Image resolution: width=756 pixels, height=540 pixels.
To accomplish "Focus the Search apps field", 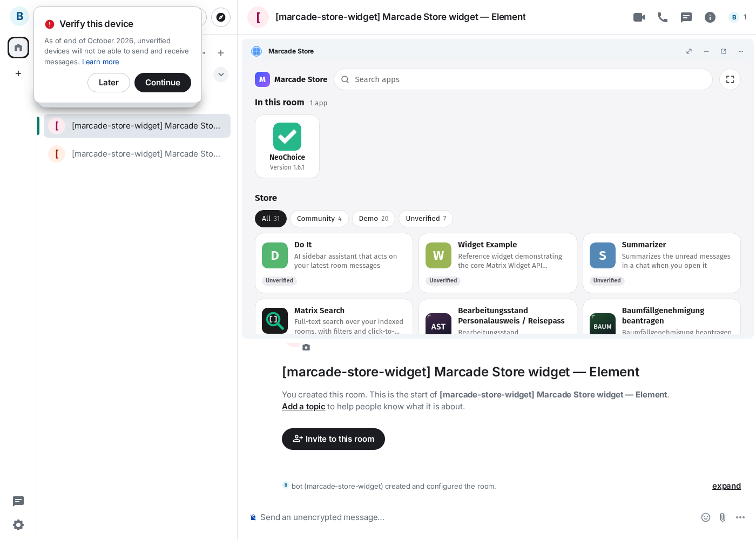I will [523, 79].
